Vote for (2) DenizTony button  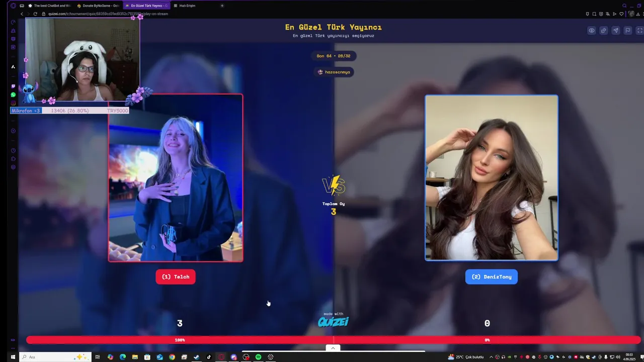[491, 277]
